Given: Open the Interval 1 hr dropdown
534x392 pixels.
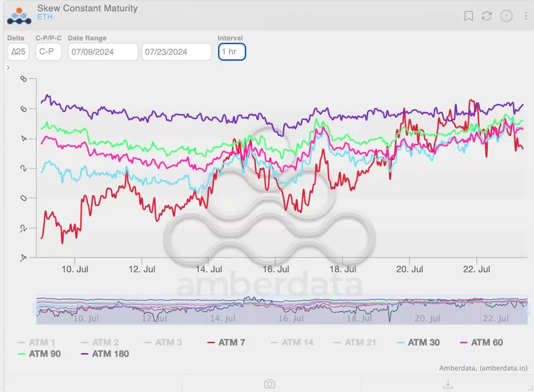Looking at the screenshot, I should (x=232, y=52).
